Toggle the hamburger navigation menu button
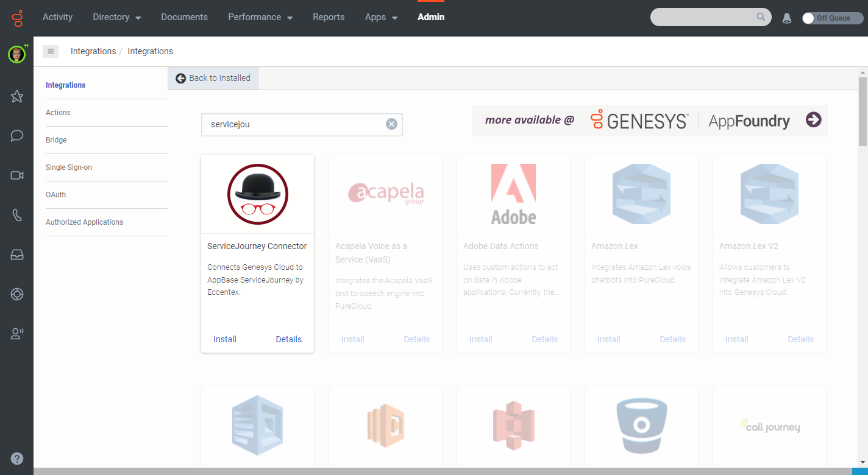Viewport: 868px width, 475px height. pyautogui.click(x=51, y=51)
